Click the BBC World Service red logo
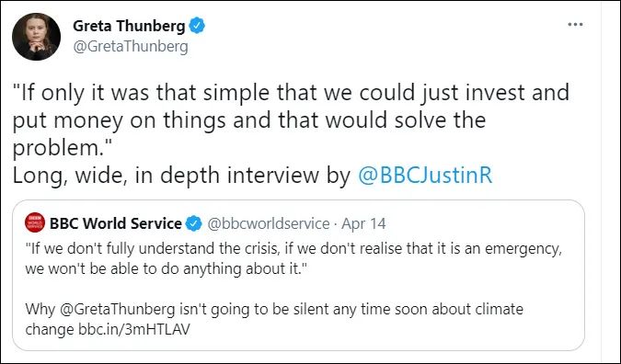The height and width of the screenshot is (364, 621). [35, 222]
